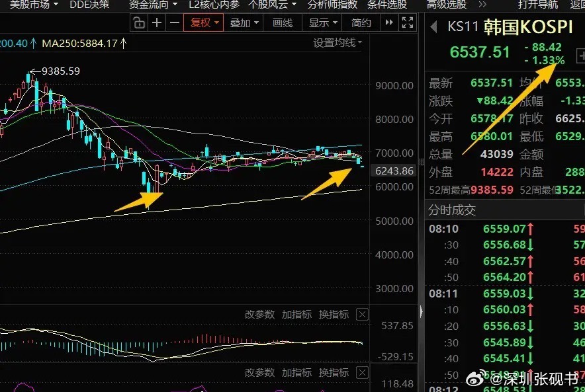Click 改参数 on bottom indicator panel
The width and height of the screenshot is (585, 392).
coord(259,373)
